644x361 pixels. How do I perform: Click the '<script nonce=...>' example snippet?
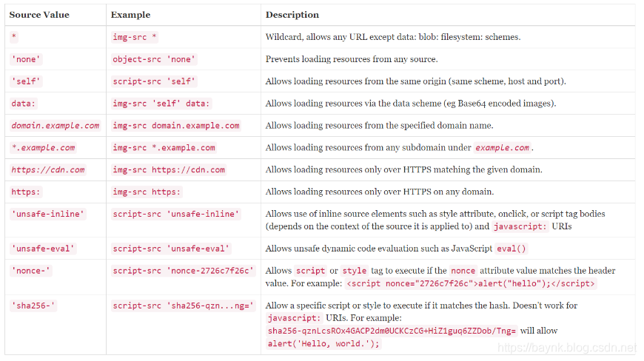(x=471, y=283)
